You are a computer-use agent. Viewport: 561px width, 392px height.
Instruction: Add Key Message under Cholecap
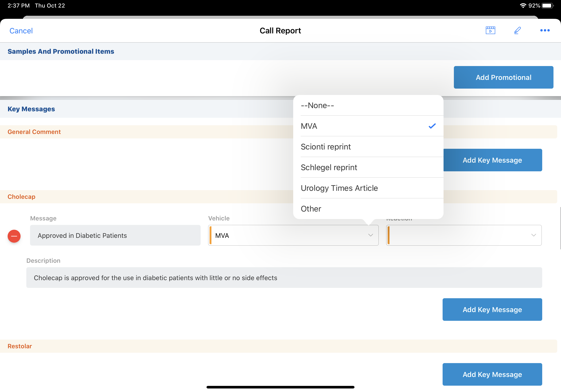(x=492, y=310)
